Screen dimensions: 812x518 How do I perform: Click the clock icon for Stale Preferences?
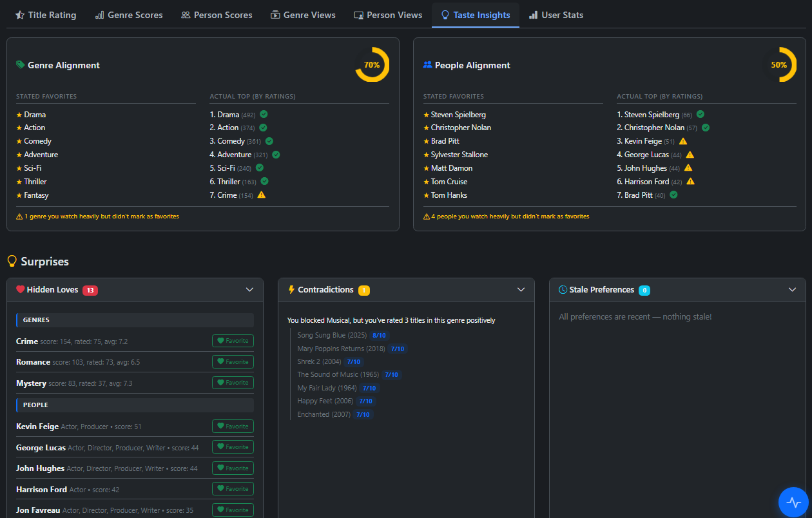[563, 290]
